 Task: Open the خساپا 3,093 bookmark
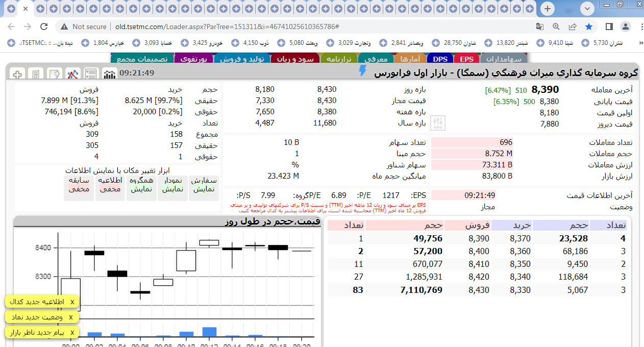(153, 43)
